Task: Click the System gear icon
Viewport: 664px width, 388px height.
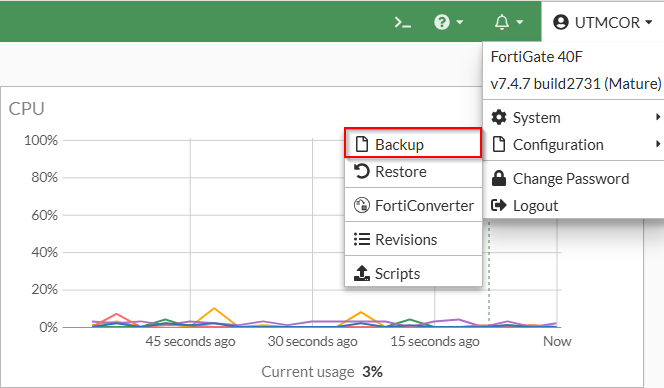Action: 499,117
